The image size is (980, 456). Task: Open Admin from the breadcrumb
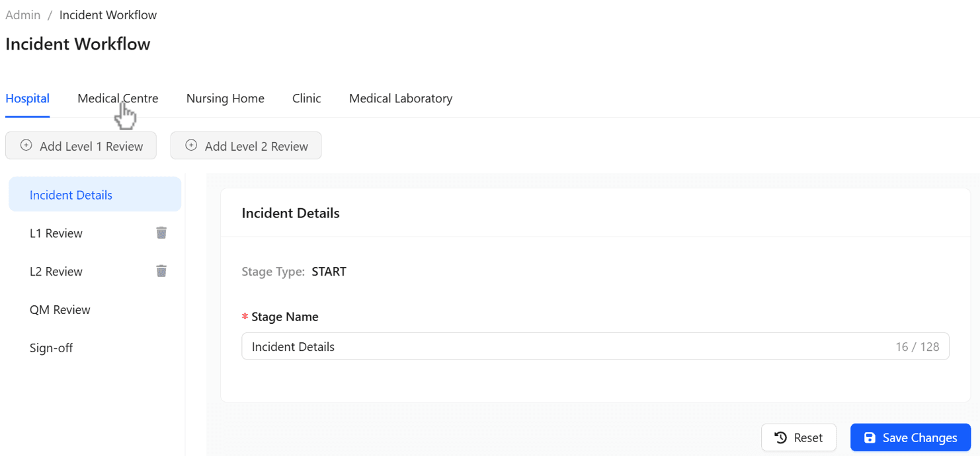pyautogui.click(x=22, y=15)
